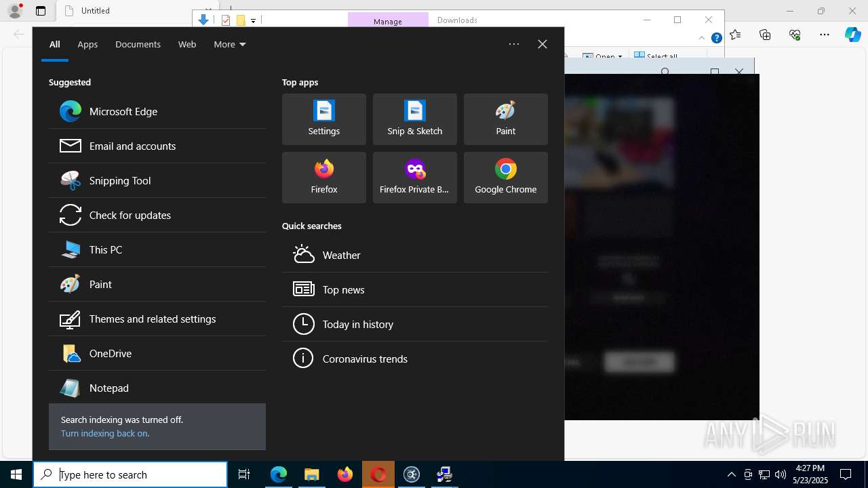Open Explorer help question mark
Viewport: 868px width, 488px height.
(x=716, y=38)
